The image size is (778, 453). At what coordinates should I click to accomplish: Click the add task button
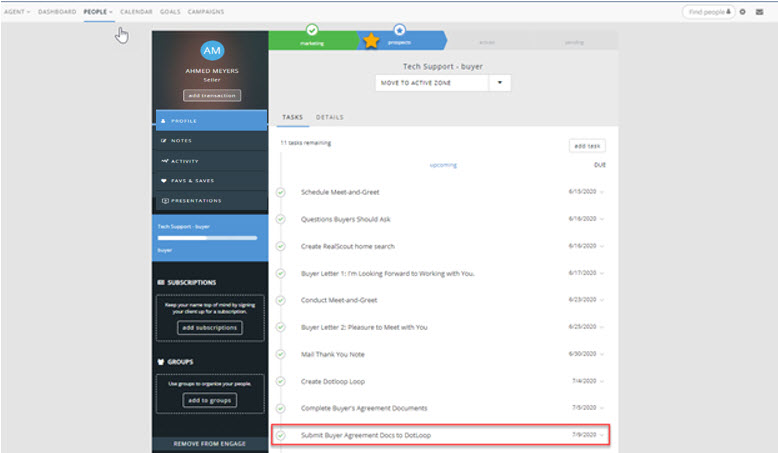pyautogui.click(x=587, y=146)
